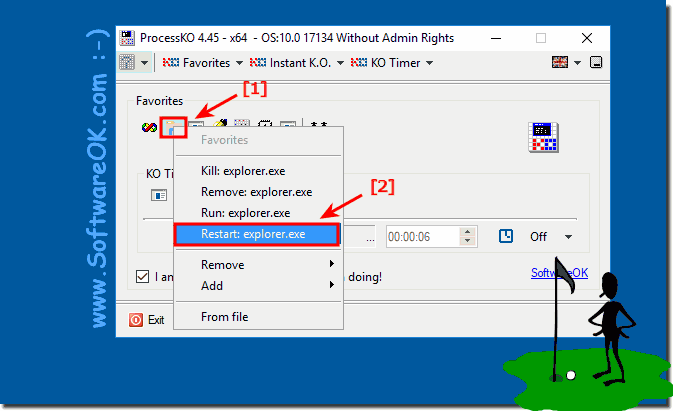This screenshot has width=673, height=411.
Task: Click the colorful rings icon in Favorites
Action: coord(149,127)
